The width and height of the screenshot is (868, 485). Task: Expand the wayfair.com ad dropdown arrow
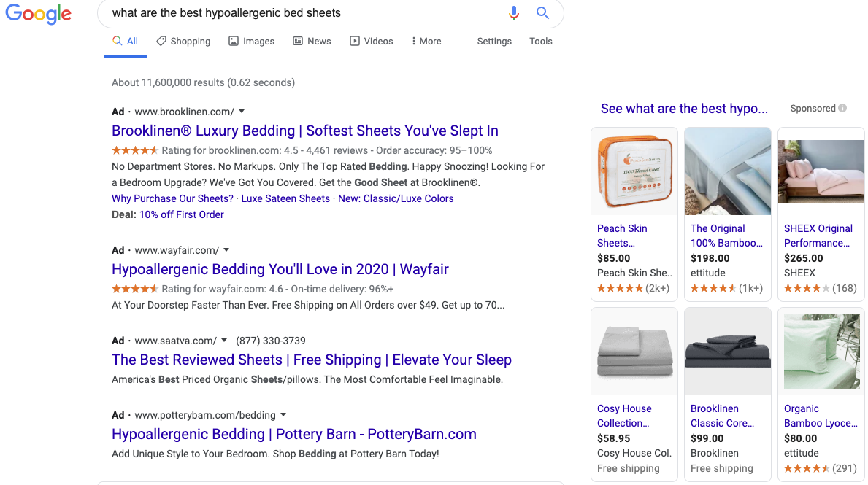pos(226,250)
